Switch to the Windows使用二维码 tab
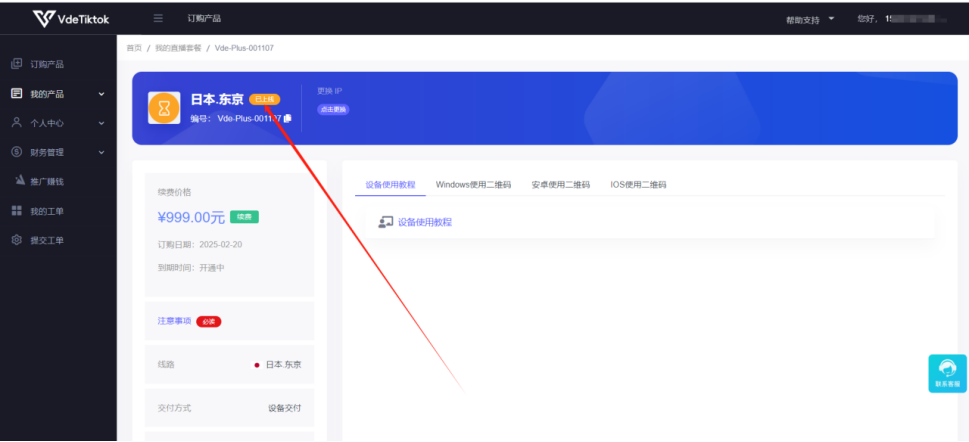The width and height of the screenshot is (969, 442). [x=473, y=185]
